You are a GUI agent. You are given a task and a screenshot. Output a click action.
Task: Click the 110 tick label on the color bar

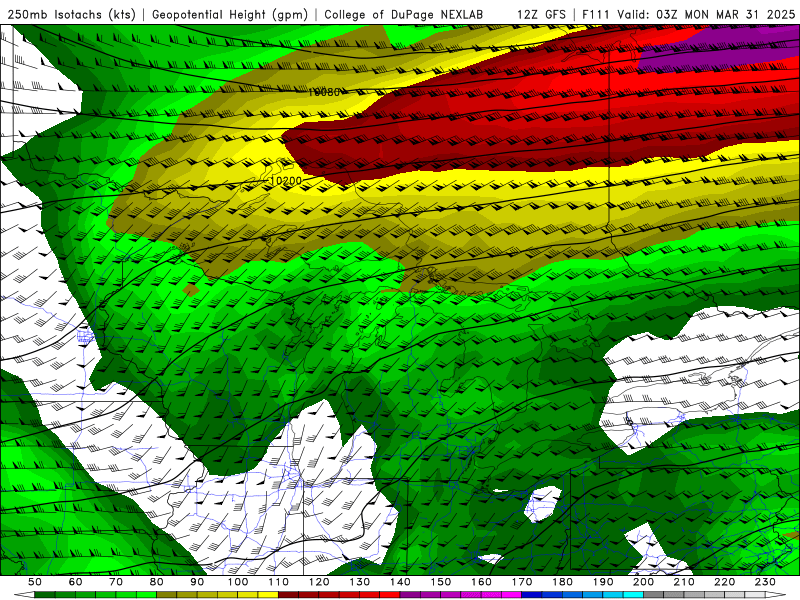click(278, 582)
